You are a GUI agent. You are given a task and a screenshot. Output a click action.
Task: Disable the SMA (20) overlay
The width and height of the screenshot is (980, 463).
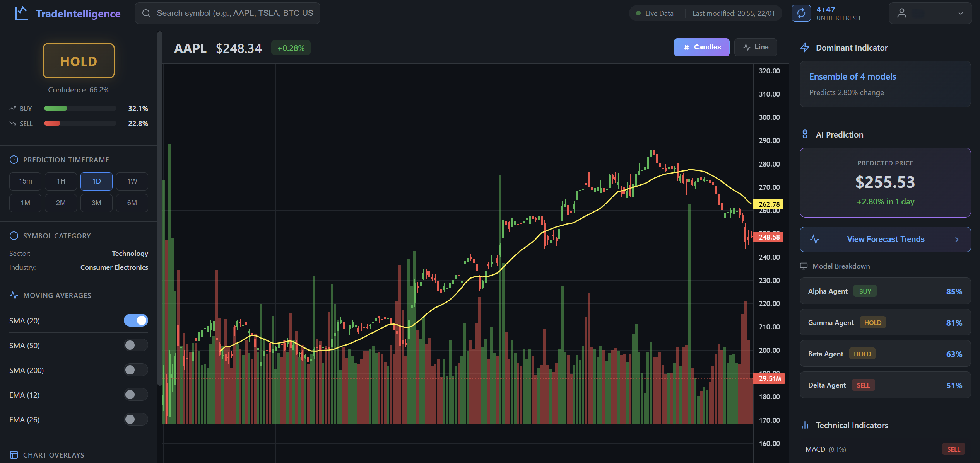[x=135, y=320]
